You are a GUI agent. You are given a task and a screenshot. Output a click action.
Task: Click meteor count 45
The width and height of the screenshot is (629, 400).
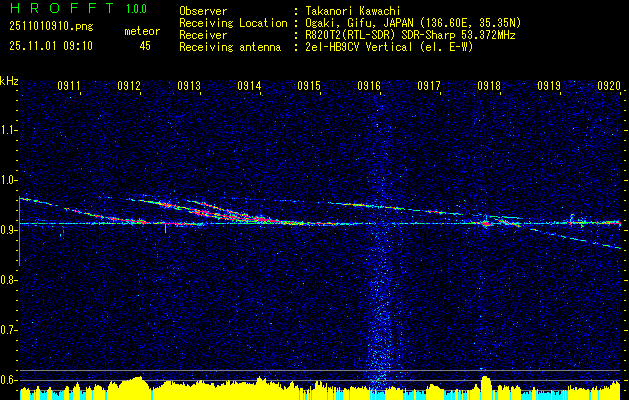pos(145,46)
